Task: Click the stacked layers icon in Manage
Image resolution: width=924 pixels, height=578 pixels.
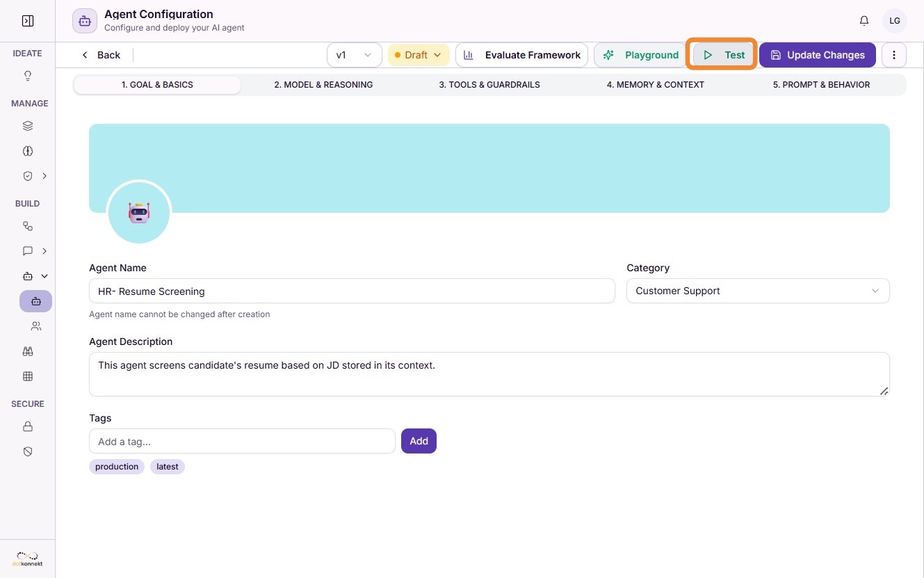Action: 28,126
